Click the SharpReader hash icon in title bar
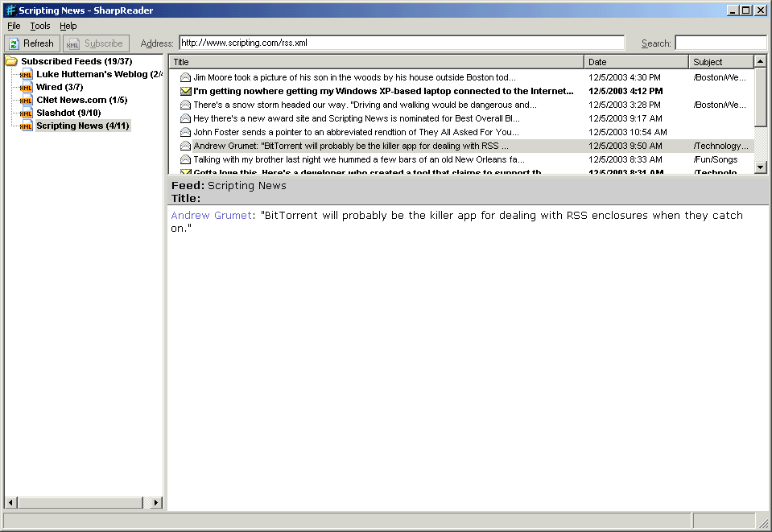This screenshot has width=772, height=532. (x=10, y=10)
